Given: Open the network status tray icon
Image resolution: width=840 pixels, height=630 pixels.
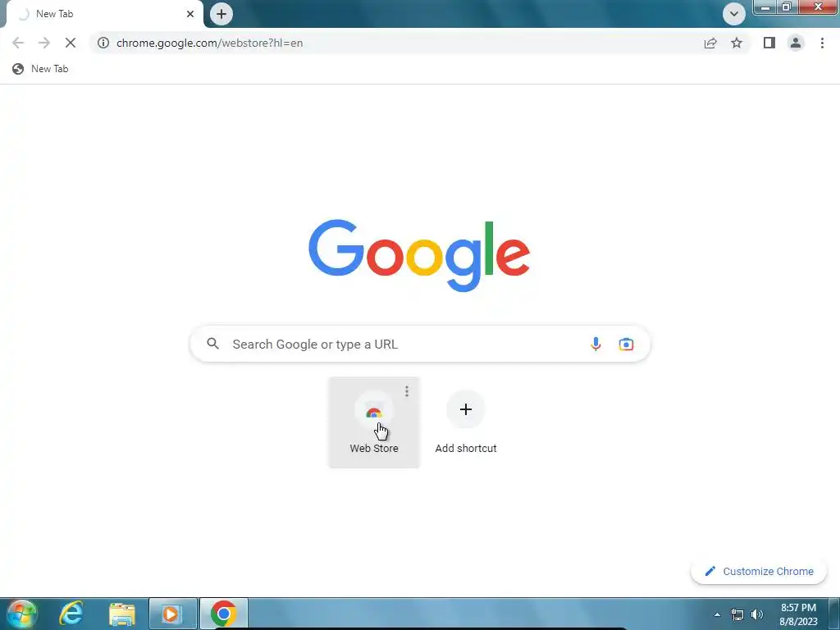Looking at the screenshot, I should (737, 614).
